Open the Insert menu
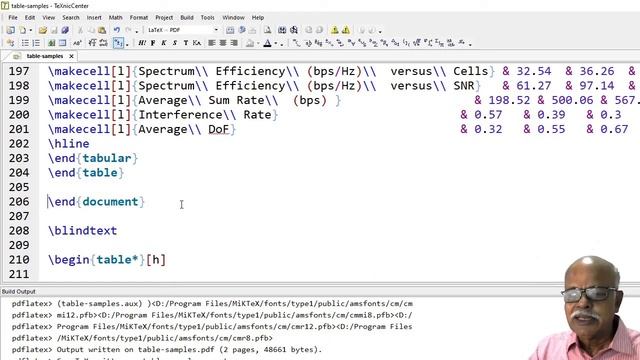This screenshot has height=360, width=640. [x=94, y=18]
